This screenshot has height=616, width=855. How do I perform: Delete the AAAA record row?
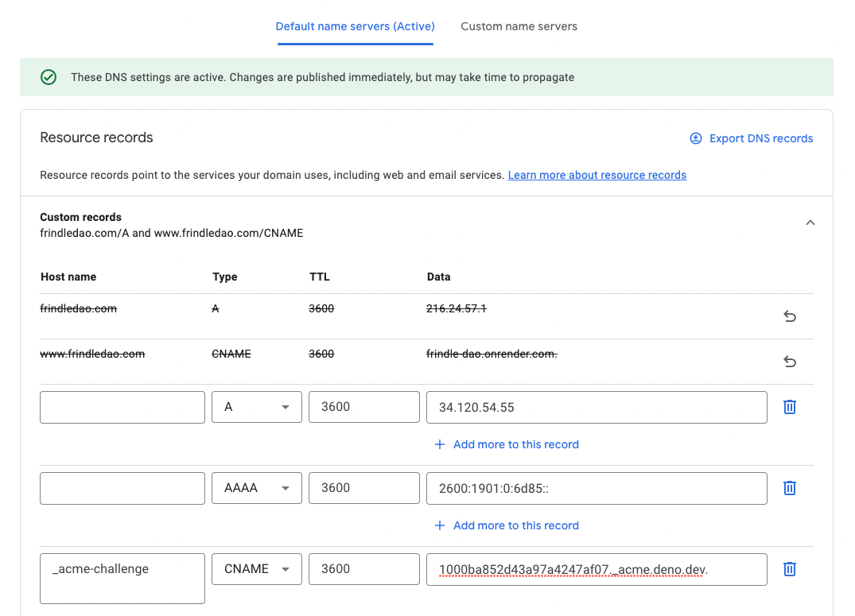[789, 487]
